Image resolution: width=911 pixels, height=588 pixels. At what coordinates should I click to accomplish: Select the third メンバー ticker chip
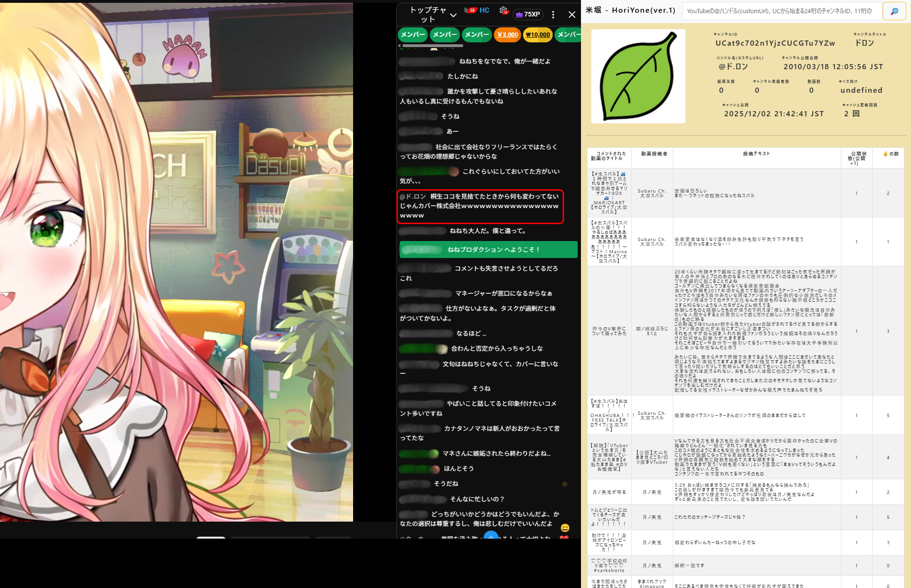(x=476, y=34)
